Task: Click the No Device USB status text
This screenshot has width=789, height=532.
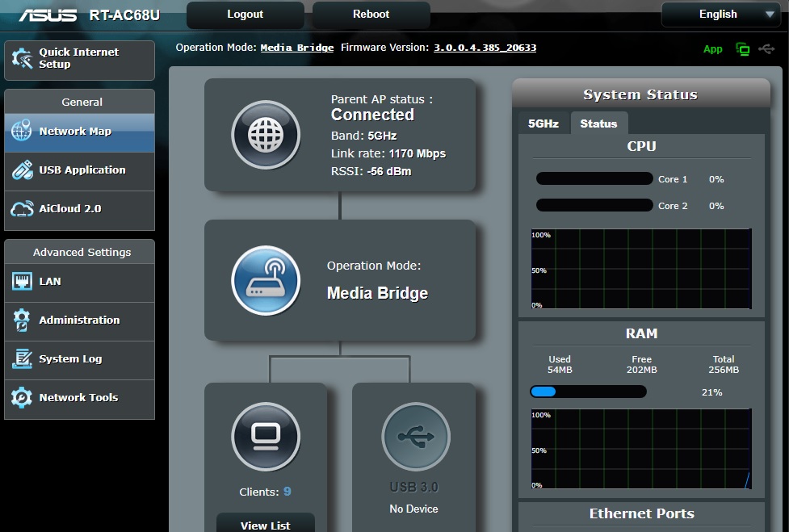Action: point(413,509)
